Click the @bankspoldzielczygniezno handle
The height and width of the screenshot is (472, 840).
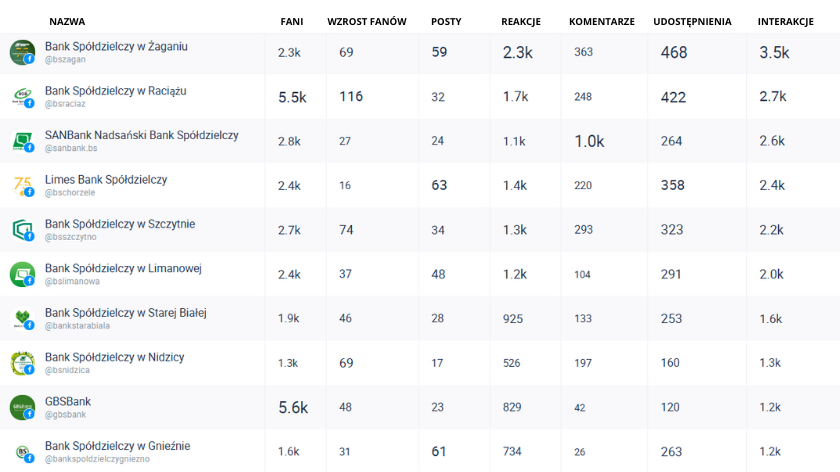(96, 458)
